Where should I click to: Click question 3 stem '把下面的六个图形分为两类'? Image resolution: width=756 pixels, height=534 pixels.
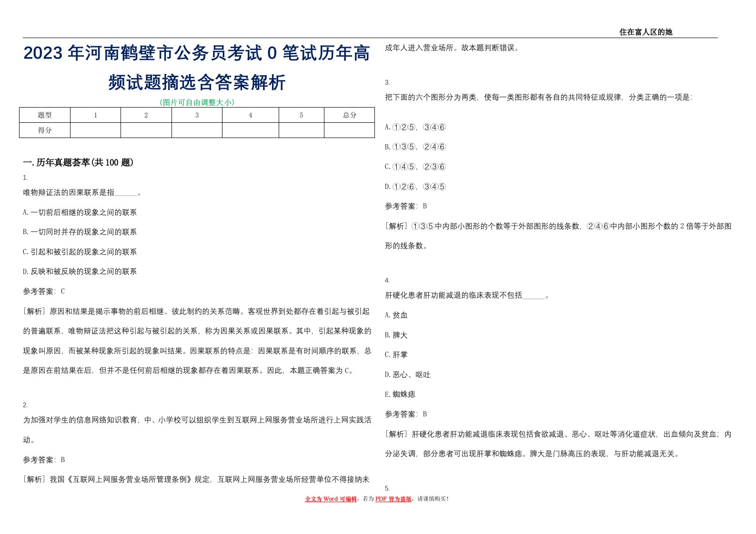(538, 97)
